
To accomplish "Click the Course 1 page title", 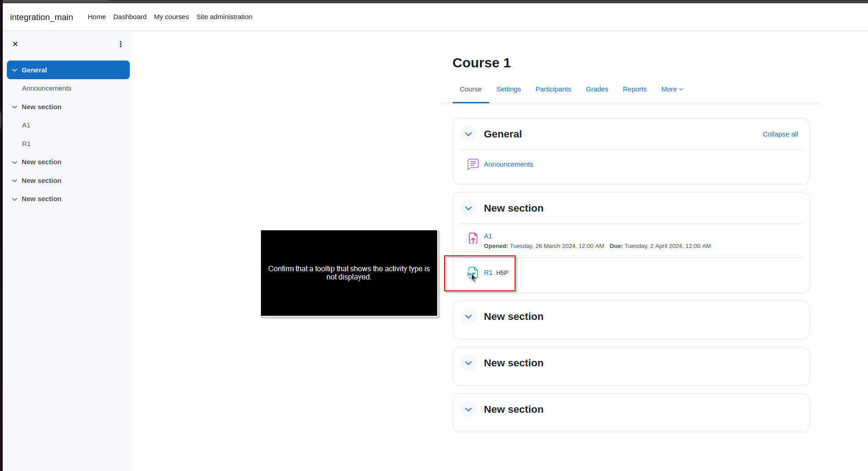I will click(x=481, y=63).
